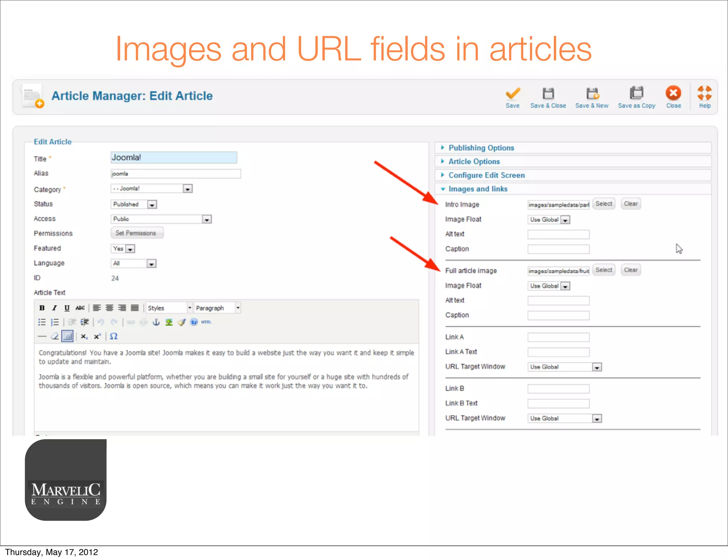Expand Publishing Options panel
This screenshot has width=728, height=560.
pos(573,148)
